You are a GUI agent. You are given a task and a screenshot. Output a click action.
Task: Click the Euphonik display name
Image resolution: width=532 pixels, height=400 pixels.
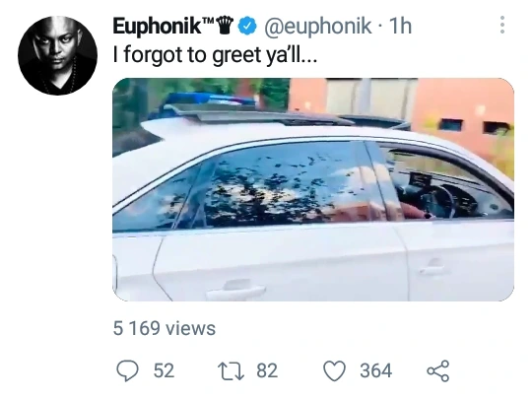tap(157, 27)
